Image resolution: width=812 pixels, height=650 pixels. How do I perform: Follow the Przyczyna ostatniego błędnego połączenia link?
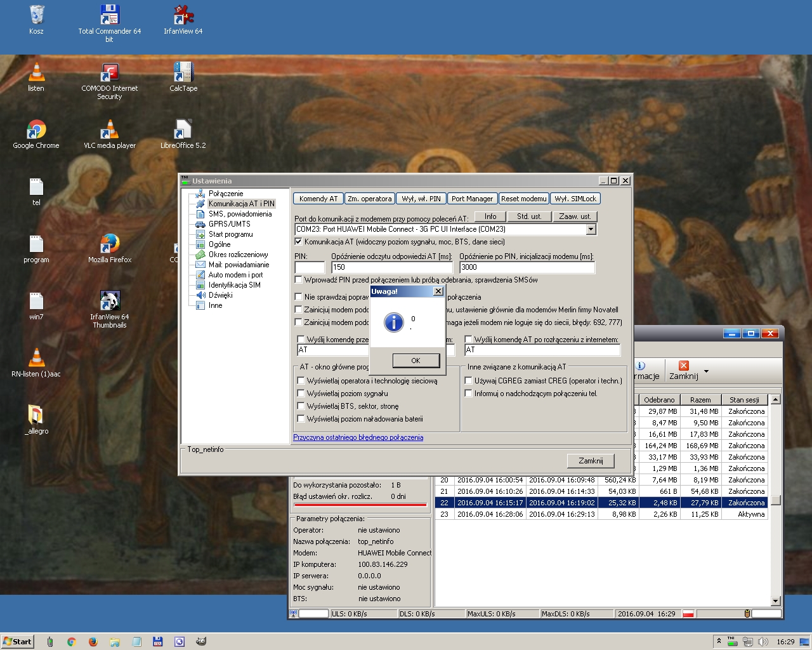358,437
